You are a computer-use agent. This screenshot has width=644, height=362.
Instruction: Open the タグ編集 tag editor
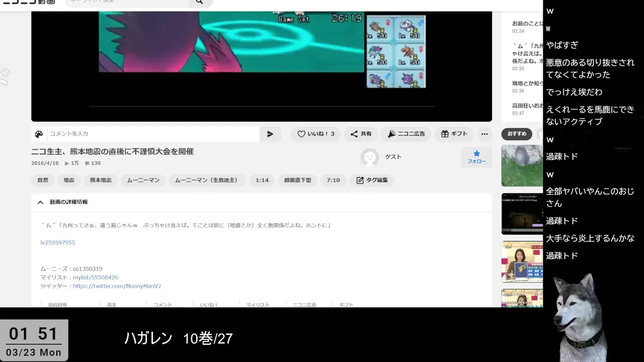pos(372,180)
